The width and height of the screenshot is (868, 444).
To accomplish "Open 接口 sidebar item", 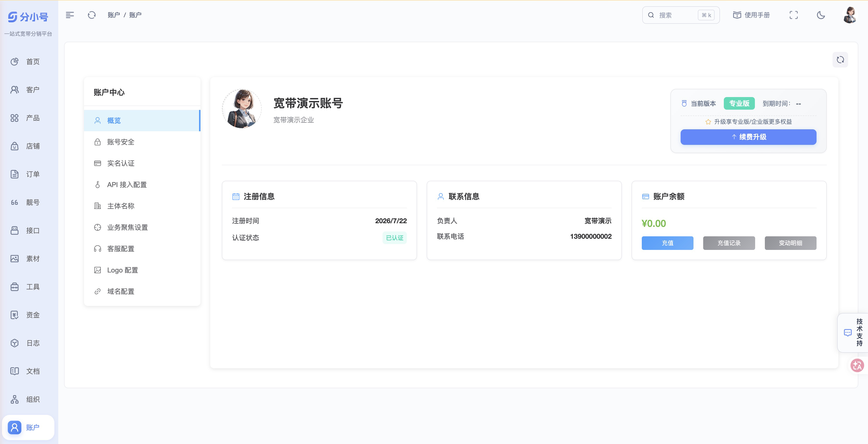I will tap(29, 230).
